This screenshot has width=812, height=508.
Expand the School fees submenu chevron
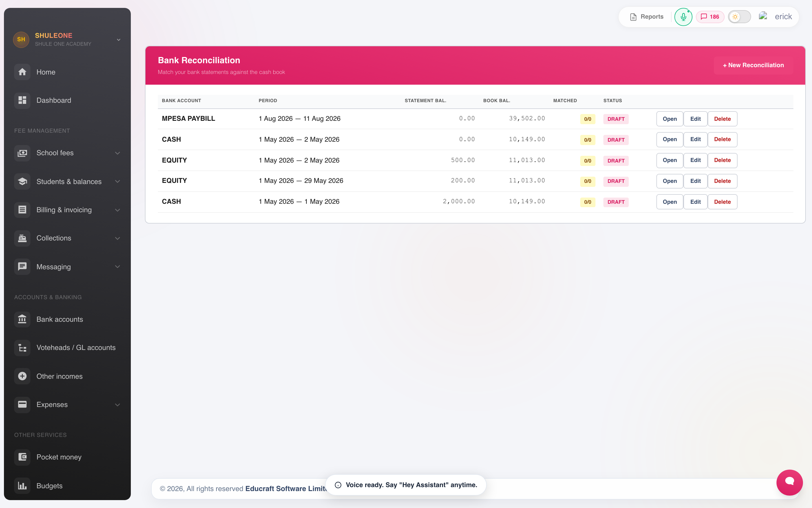[x=118, y=153]
